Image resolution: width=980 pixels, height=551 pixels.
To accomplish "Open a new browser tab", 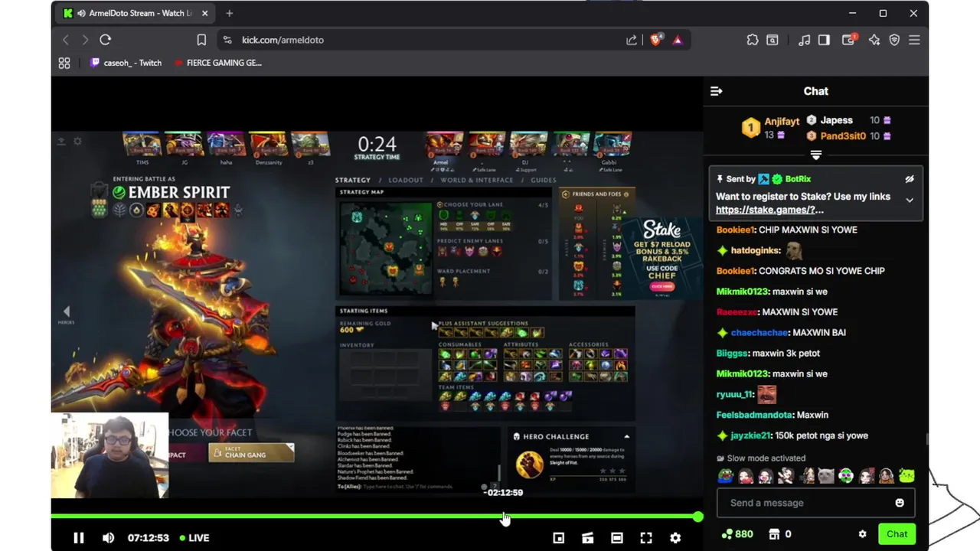I will tap(229, 13).
